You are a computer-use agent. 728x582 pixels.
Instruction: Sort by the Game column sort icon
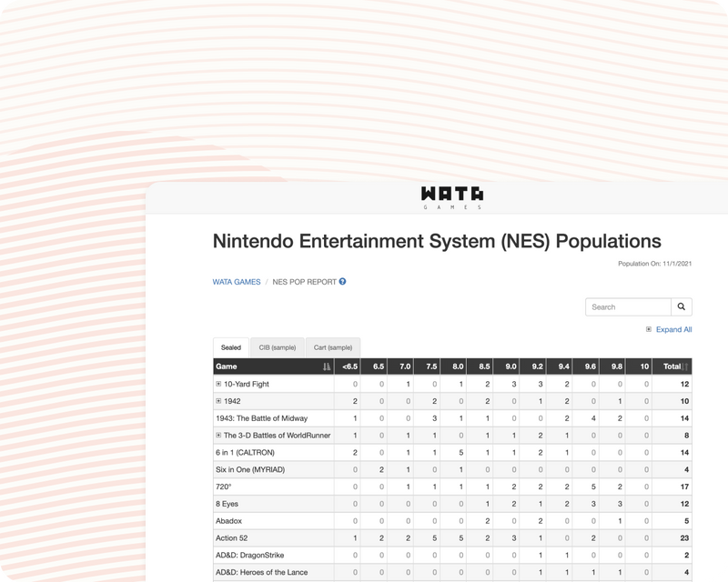pyautogui.click(x=327, y=366)
